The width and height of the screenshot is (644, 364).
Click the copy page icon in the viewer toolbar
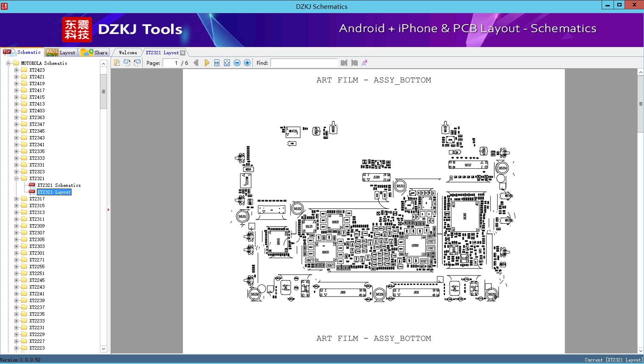pyautogui.click(x=117, y=63)
